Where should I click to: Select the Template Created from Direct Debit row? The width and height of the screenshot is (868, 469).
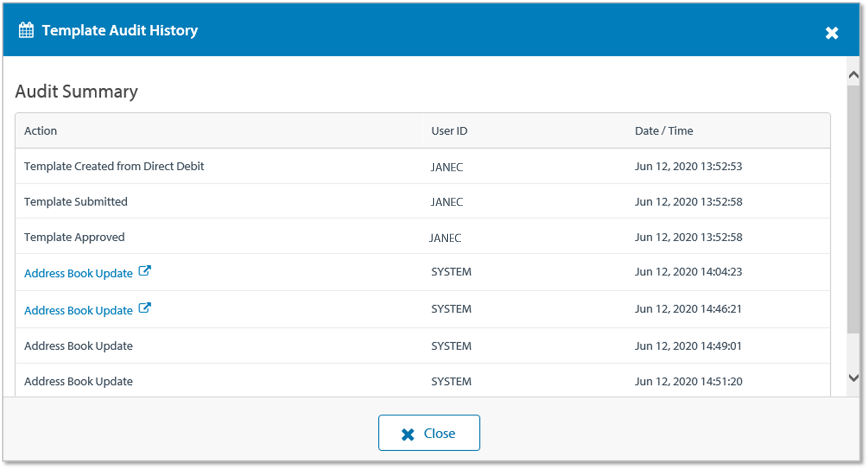click(114, 166)
